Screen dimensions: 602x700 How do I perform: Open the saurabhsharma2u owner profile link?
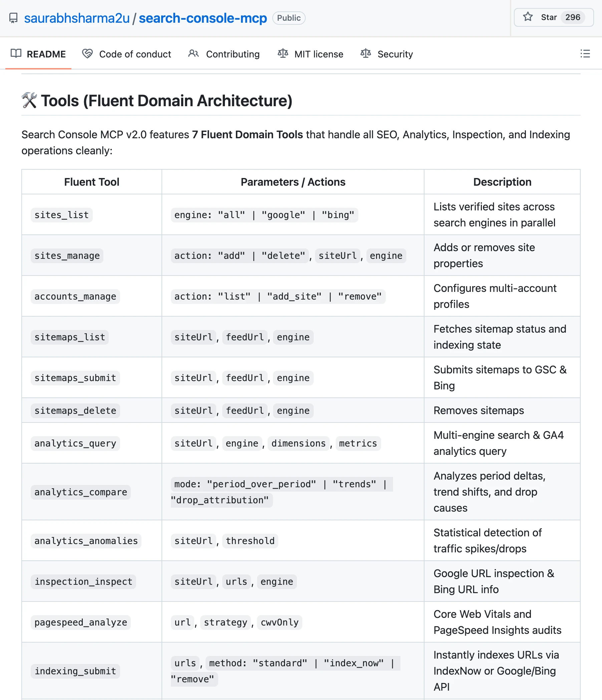coord(77,18)
